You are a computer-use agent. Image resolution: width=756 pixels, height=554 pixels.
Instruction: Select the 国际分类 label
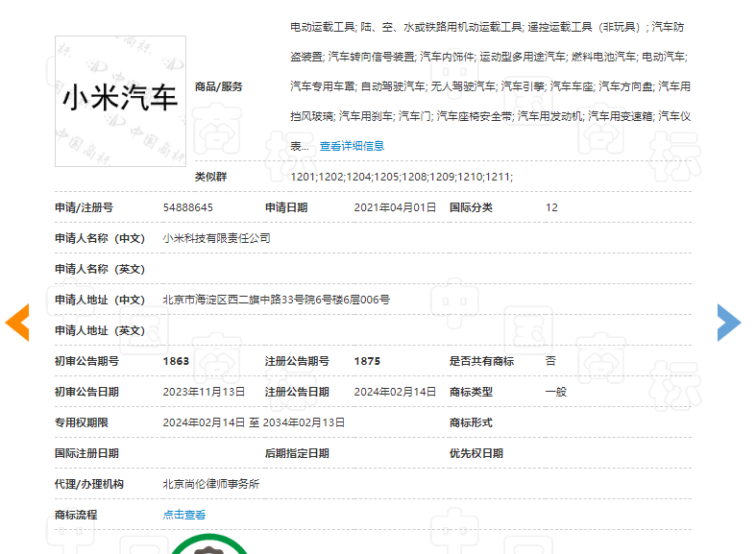click(x=471, y=207)
